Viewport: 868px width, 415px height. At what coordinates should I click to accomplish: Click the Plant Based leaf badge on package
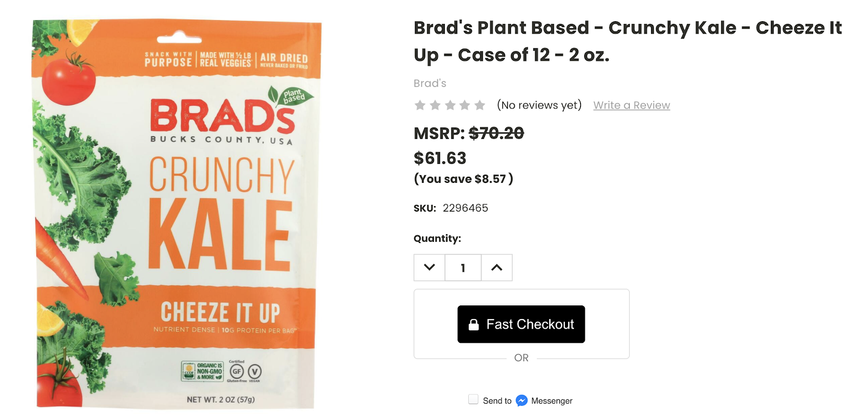291,96
